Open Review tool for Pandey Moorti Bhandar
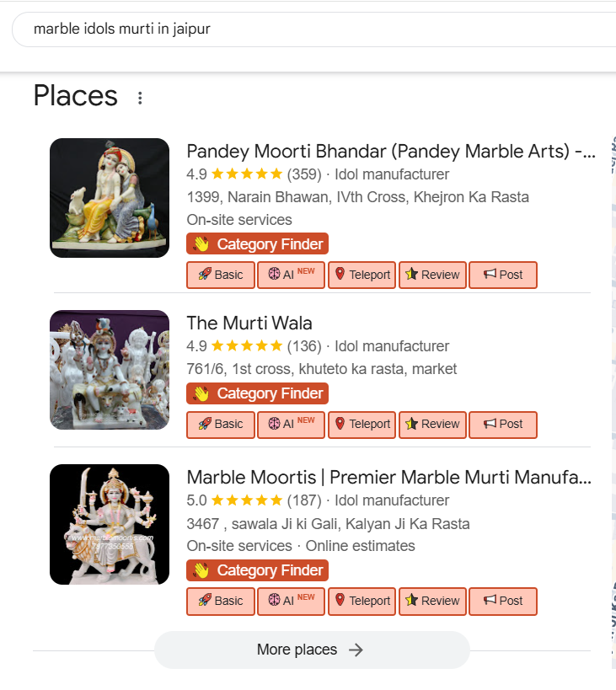Image resolution: width=616 pixels, height=690 pixels. tap(432, 275)
